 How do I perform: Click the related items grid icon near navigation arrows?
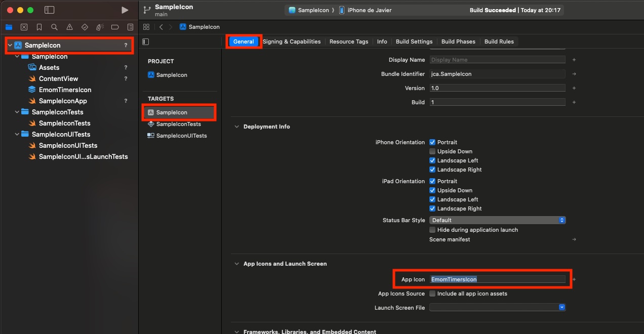click(x=146, y=27)
